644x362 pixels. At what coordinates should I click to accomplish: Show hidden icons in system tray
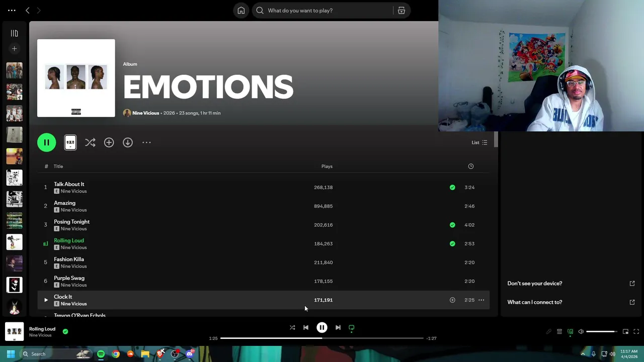583,354
